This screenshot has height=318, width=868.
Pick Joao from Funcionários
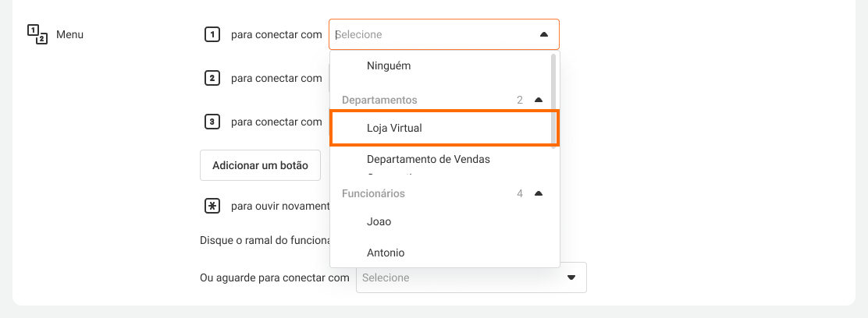[379, 221]
